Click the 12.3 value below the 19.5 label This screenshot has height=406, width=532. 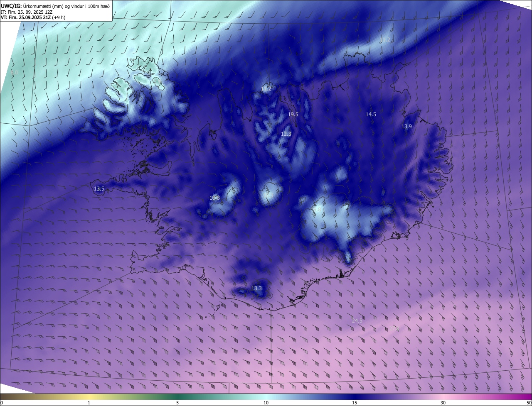pyautogui.click(x=286, y=134)
